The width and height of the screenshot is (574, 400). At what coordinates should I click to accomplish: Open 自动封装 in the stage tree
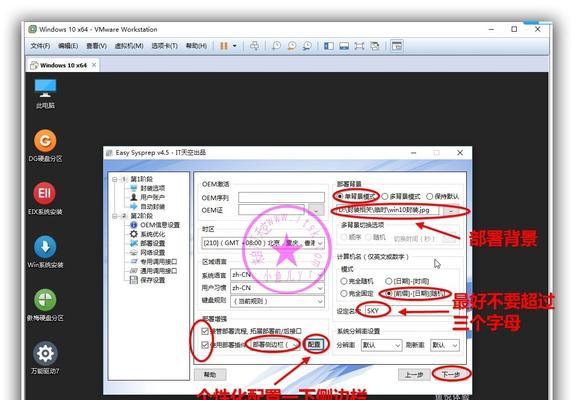click(x=152, y=206)
